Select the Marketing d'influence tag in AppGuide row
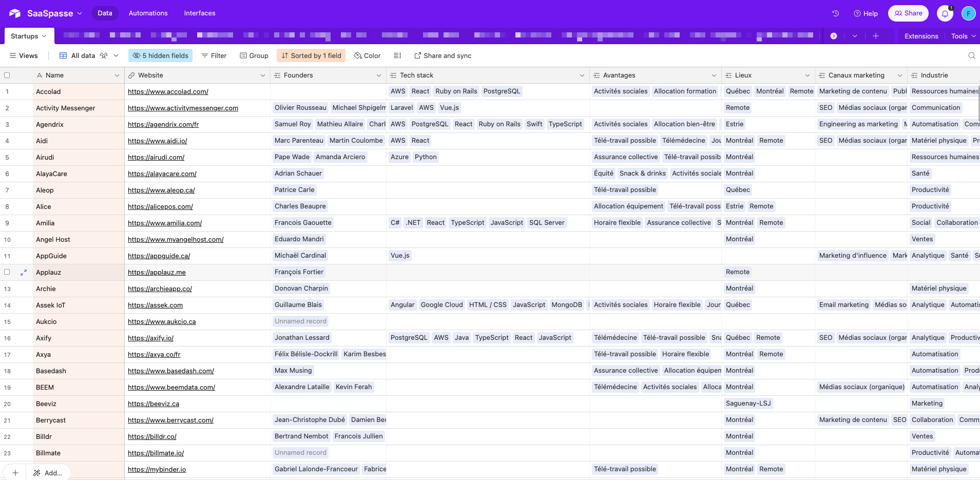980x480 pixels. pyautogui.click(x=853, y=256)
